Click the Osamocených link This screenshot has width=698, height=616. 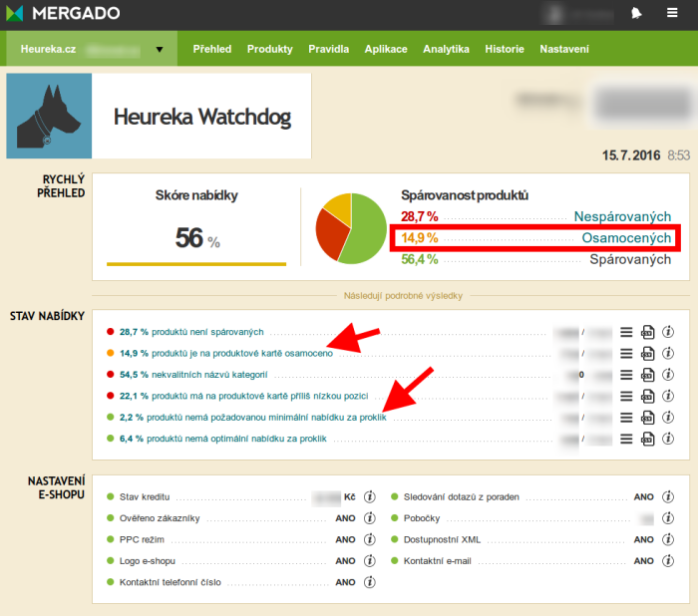pyautogui.click(x=626, y=238)
